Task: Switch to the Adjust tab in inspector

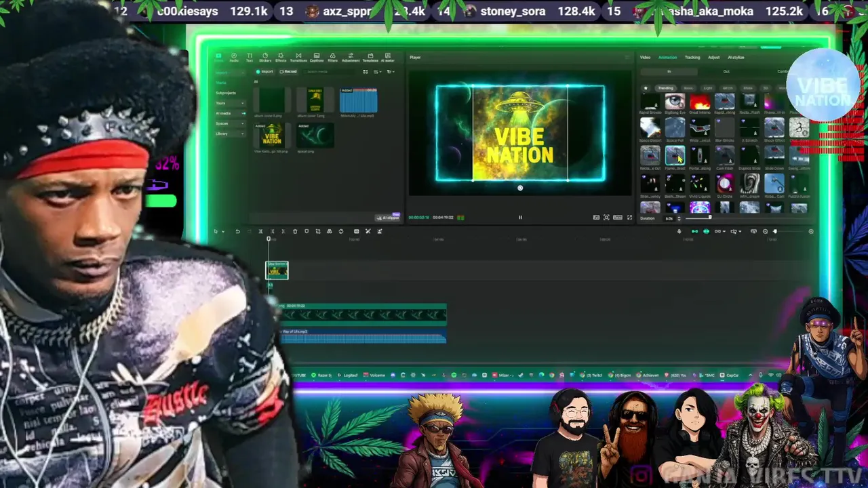Action: click(714, 58)
